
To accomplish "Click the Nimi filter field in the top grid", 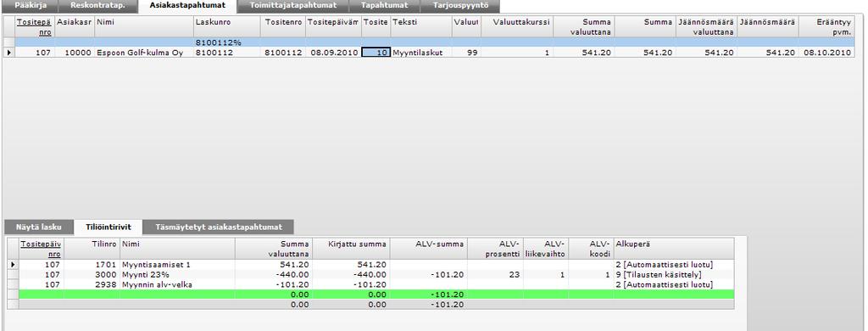I will (144, 42).
